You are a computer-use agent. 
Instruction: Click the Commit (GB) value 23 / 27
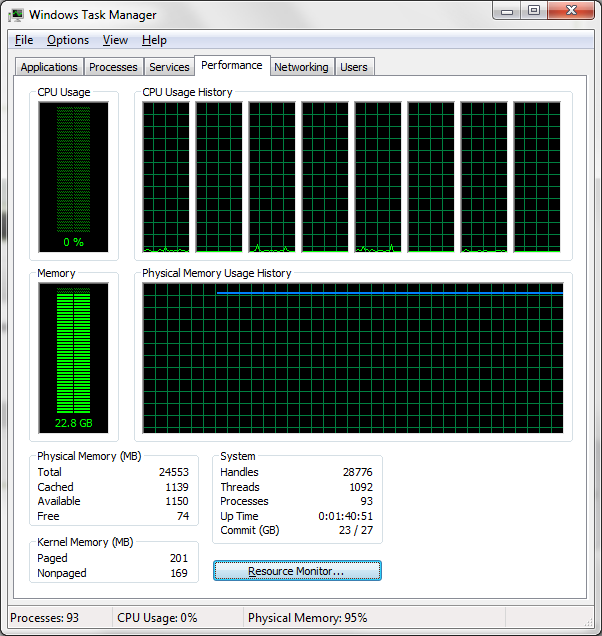click(x=356, y=530)
